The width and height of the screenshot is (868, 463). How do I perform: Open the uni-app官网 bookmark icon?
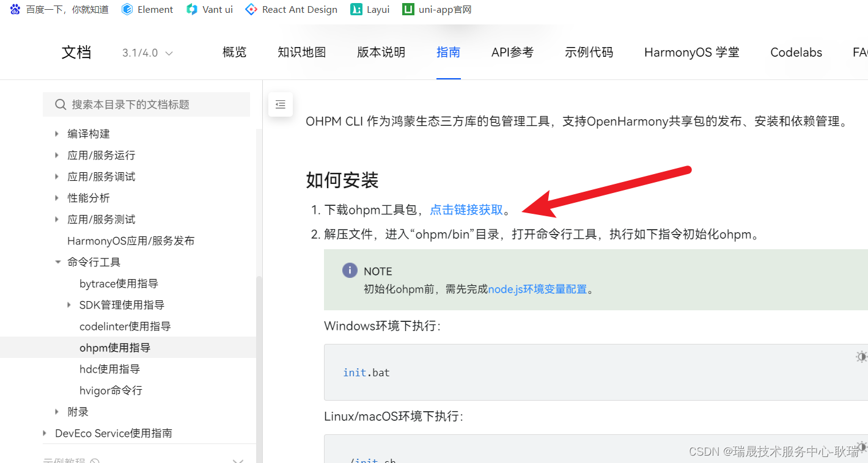(x=408, y=9)
